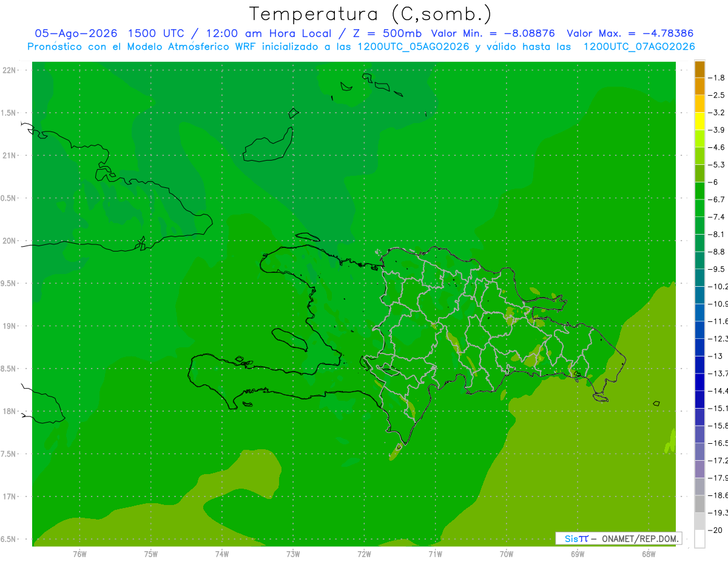Image resolution: width=728 pixels, height=562 pixels.
Task: Click the '-1.8' legend value
Action: pyautogui.click(x=716, y=78)
